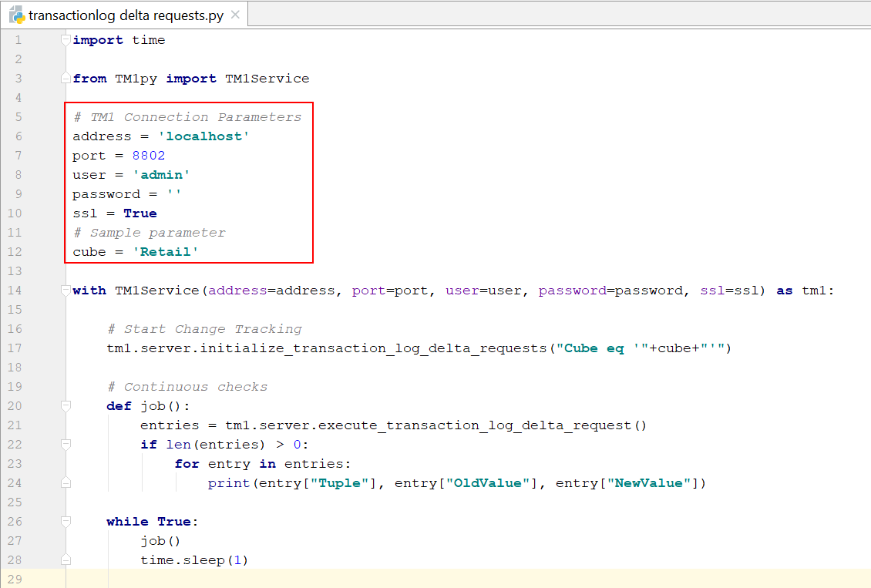Place cursor on 'localhost' string
Viewport: 871px width, 588px height.
(203, 136)
